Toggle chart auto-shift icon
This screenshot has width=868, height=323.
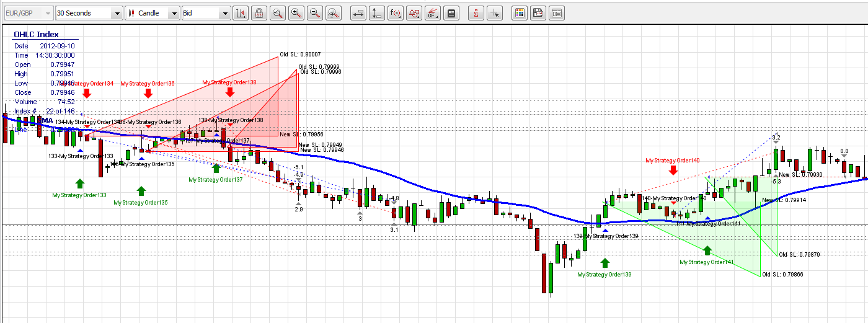pyautogui.click(x=241, y=12)
